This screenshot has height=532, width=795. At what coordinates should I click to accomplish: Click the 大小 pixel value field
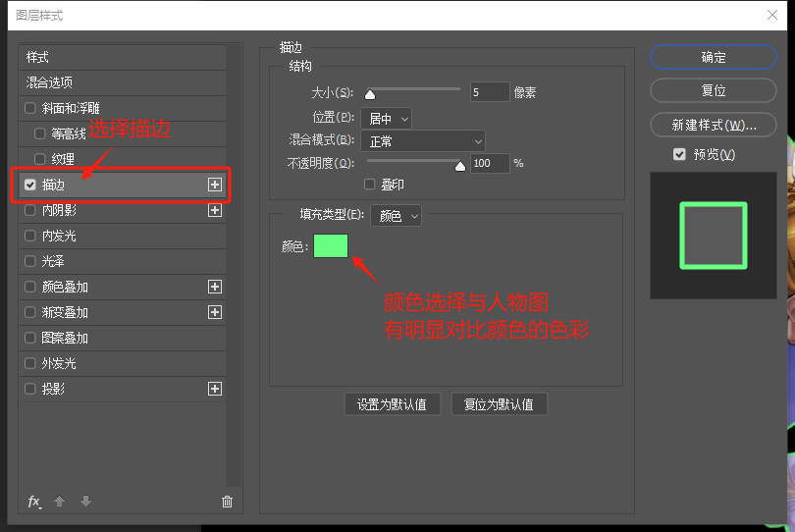pyautogui.click(x=490, y=92)
